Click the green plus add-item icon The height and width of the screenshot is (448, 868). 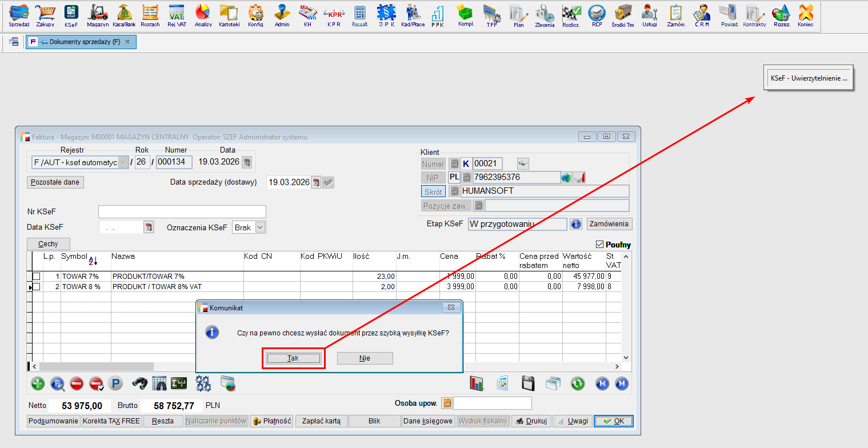pos(38,383)
